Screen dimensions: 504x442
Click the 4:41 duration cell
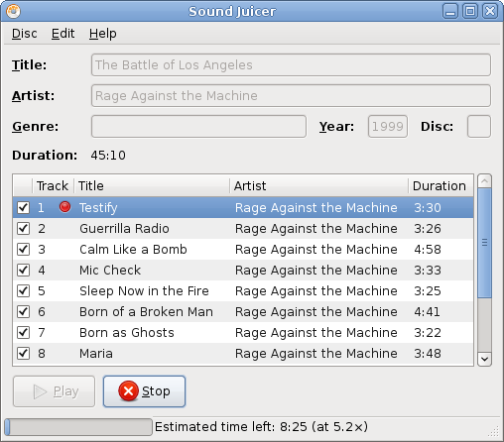(428, 312)
